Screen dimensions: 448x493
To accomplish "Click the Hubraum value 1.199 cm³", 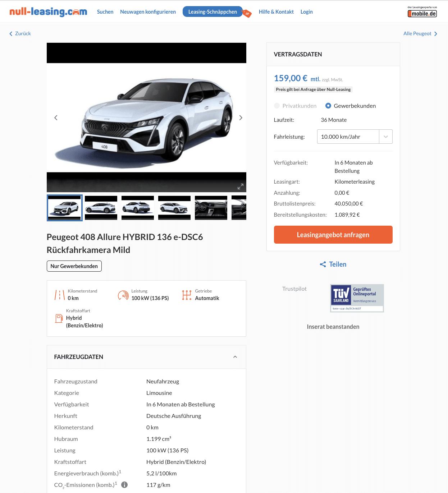I will coord(159,439).
